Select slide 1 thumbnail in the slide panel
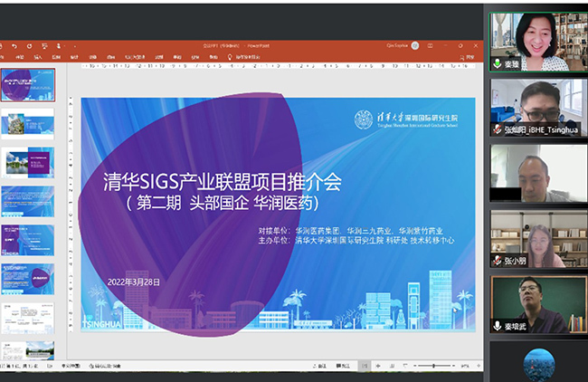The image size is (588, 382). tap(28, 85)
